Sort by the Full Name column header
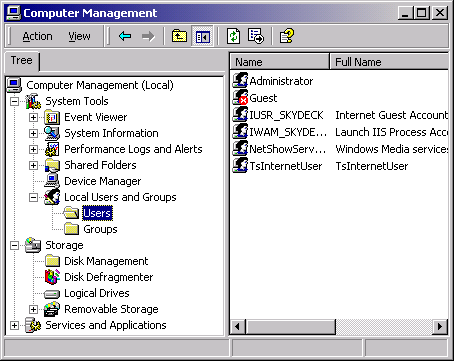 coord(389,62)
